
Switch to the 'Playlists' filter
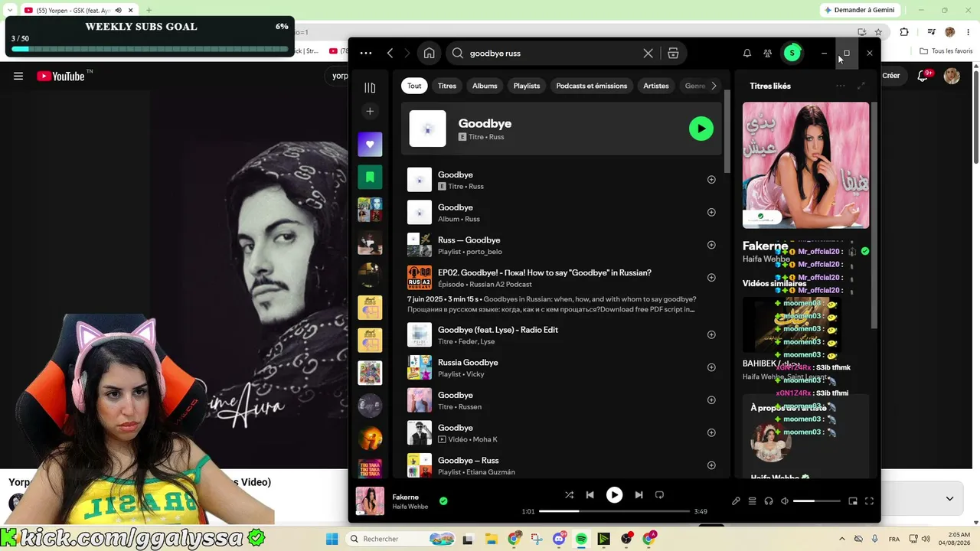pos(527,86)
